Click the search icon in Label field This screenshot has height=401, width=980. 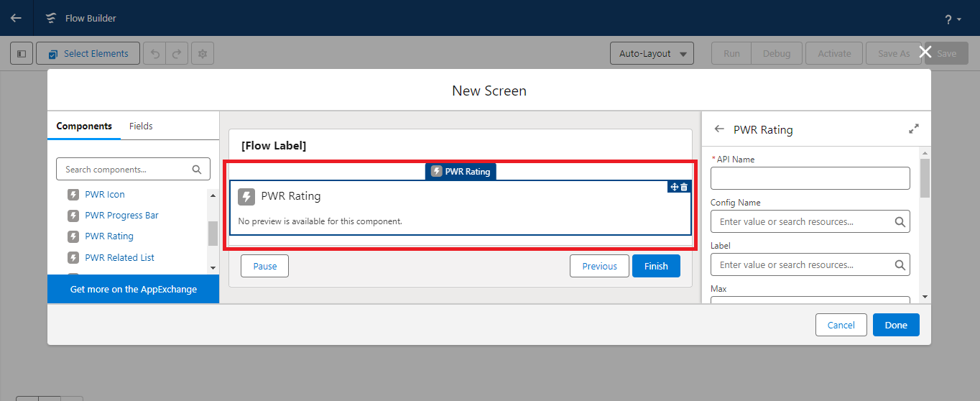pos(900,265)
